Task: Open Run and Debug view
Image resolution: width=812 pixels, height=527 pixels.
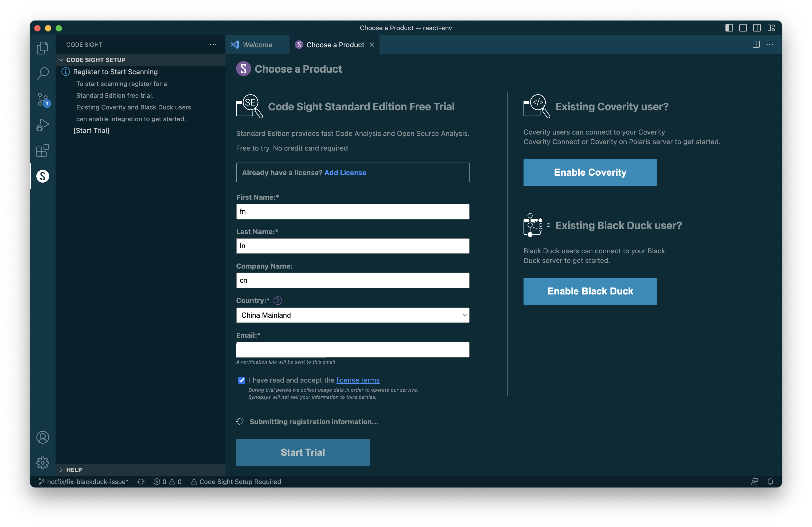Action: pos(43,125)
